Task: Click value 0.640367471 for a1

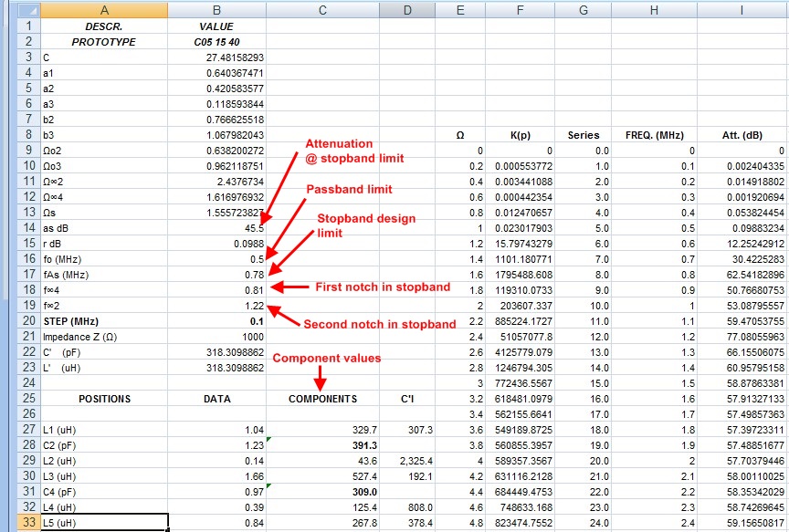Action: 216,73
